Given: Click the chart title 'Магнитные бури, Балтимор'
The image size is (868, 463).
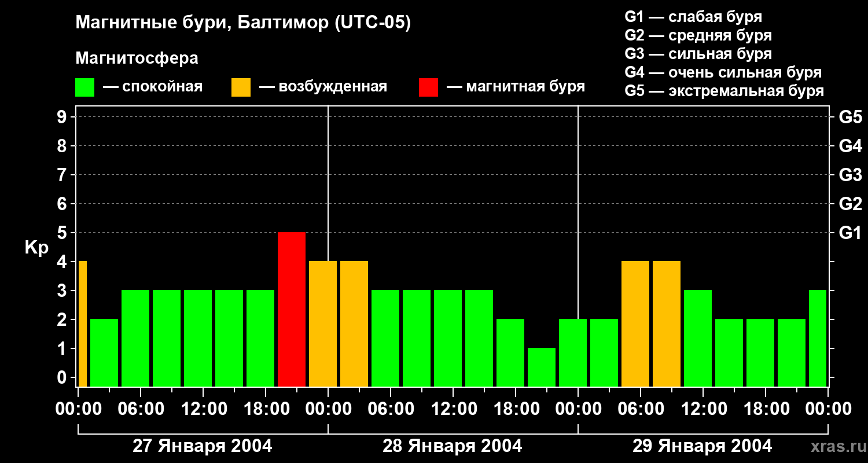Looking at the screenshot, I should pos(243,23).
